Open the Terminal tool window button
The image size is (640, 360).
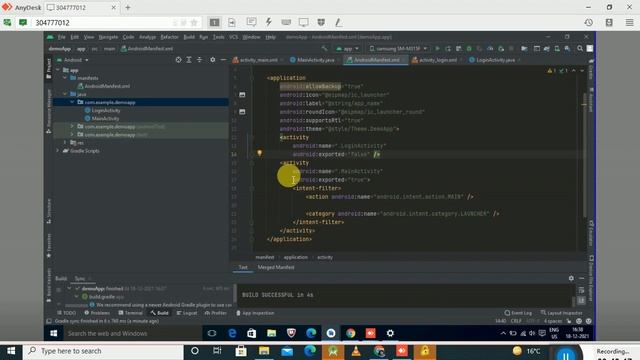pyautogui.click(x=130, y=313)
